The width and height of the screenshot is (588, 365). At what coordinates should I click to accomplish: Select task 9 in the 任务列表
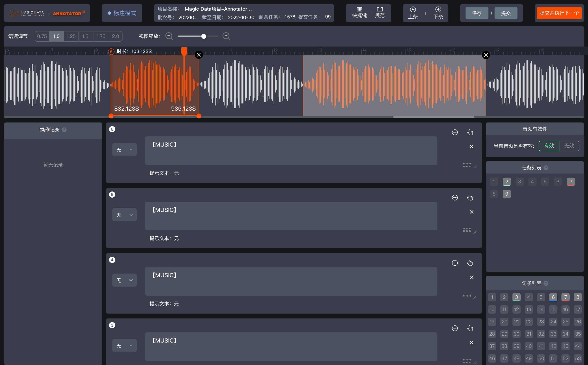tap(506, 194)
